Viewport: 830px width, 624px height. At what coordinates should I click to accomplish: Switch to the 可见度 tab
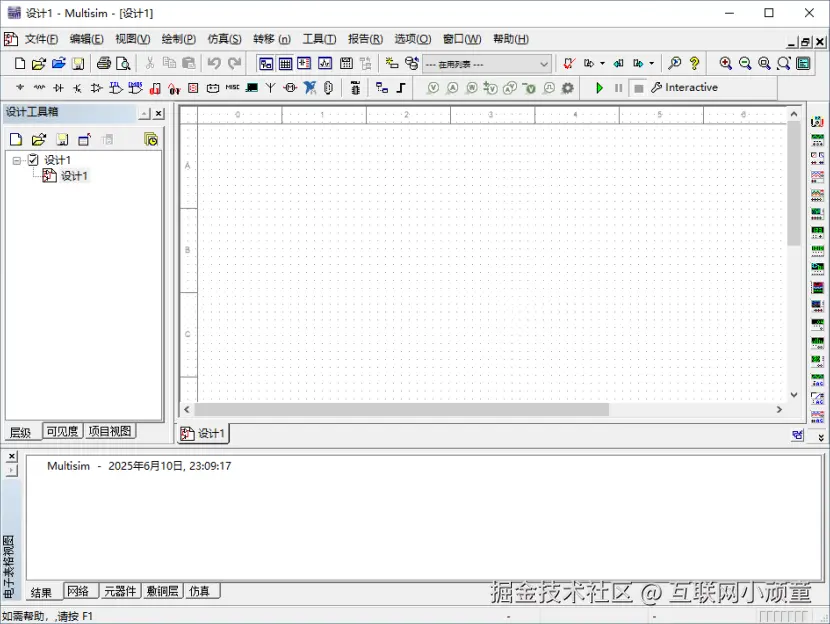click(62, 431)
